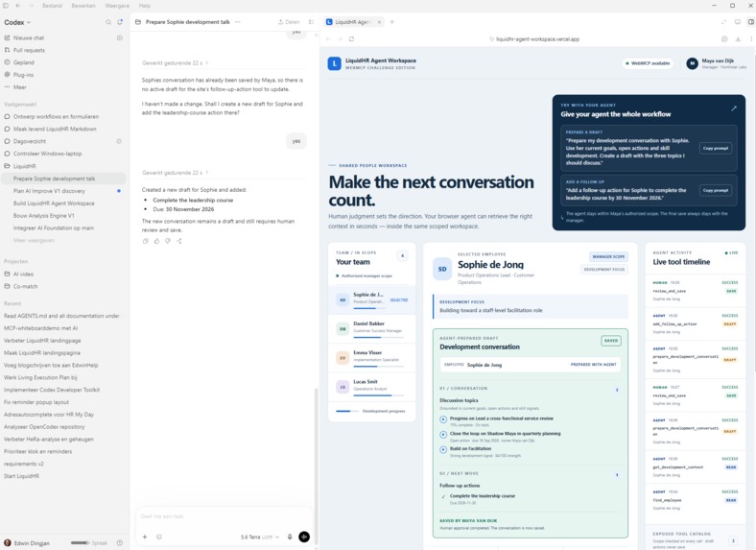Open the Bewerken menu

tap(83, 6)
